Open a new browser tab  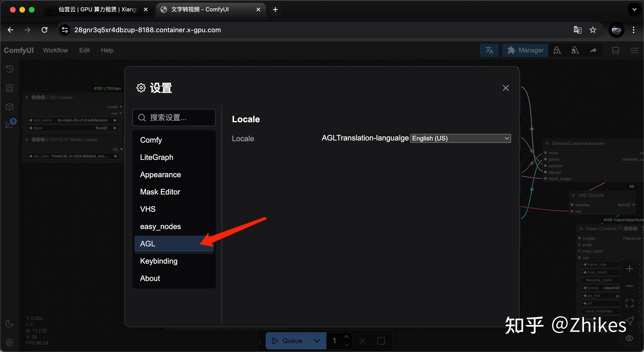(x=275, y=9)
